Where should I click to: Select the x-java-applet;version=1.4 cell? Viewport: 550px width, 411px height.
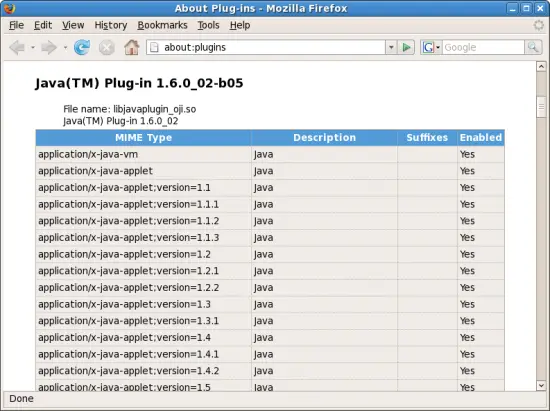tap(143, 337)
